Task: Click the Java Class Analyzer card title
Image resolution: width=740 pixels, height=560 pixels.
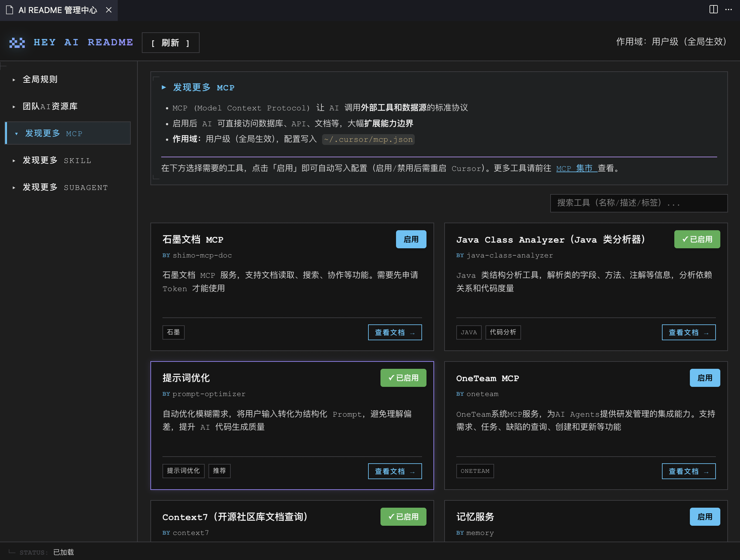Action: 551,240
